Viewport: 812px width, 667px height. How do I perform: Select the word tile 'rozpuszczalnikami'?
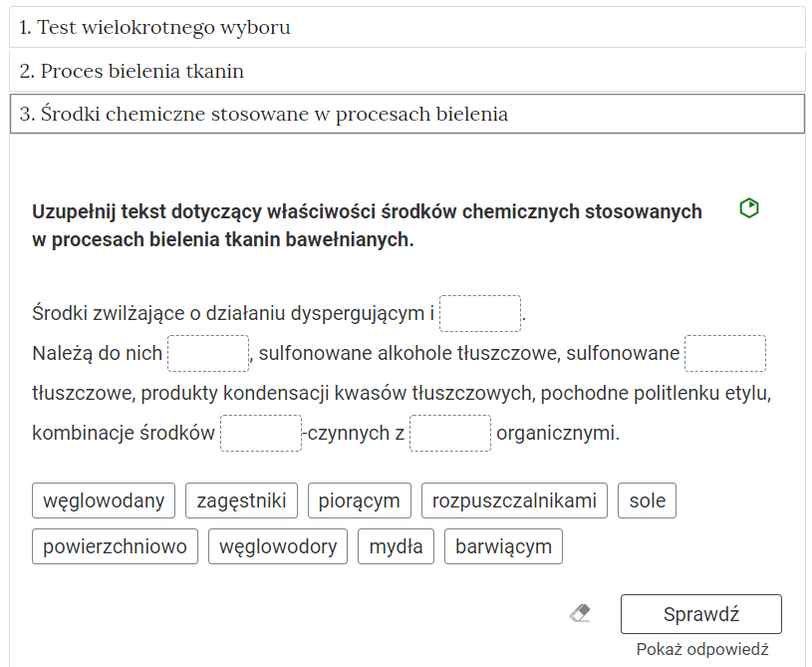click(x=514, y=500)
